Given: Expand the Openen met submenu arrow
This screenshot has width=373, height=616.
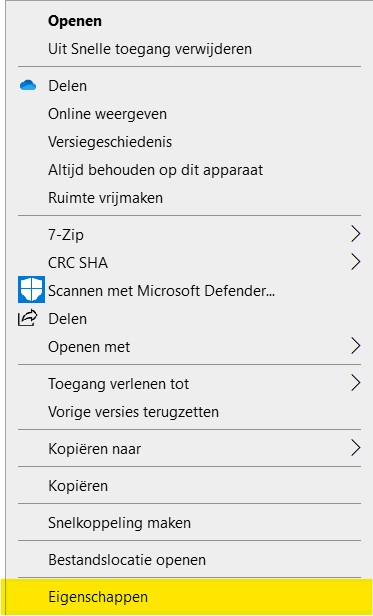Looking at the screenshot, I should (x=355, y=346).
